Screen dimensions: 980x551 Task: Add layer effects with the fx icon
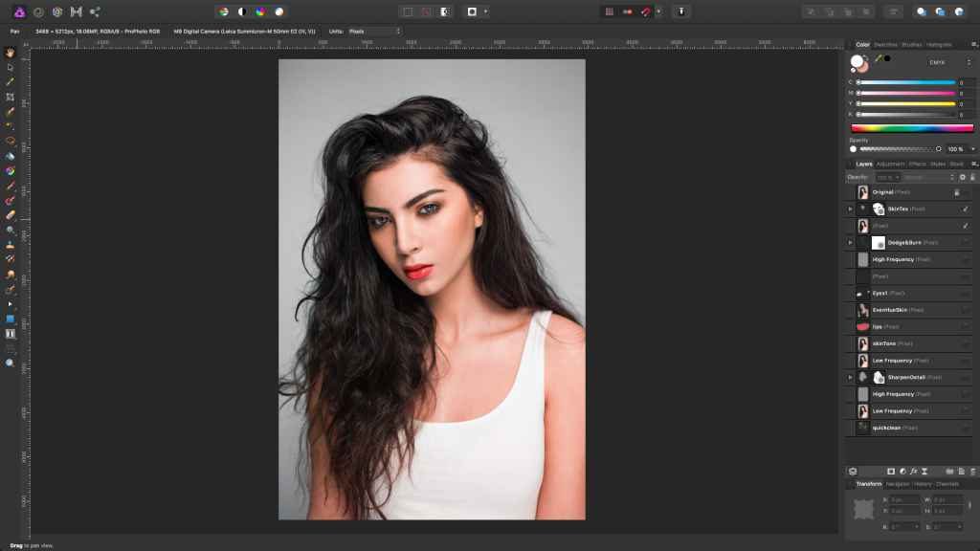(915, 471)
